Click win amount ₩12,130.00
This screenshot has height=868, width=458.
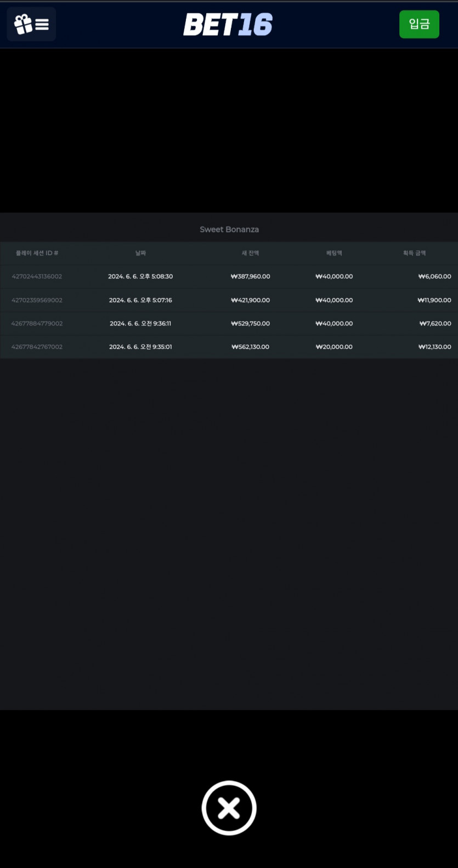(x=434, y=347)
